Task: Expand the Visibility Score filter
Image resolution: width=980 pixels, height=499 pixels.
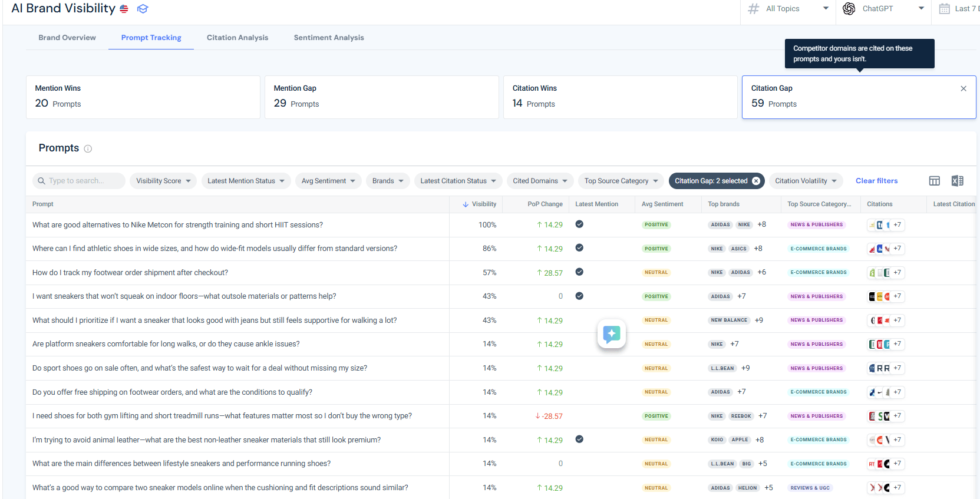Action: pos(163,181)
